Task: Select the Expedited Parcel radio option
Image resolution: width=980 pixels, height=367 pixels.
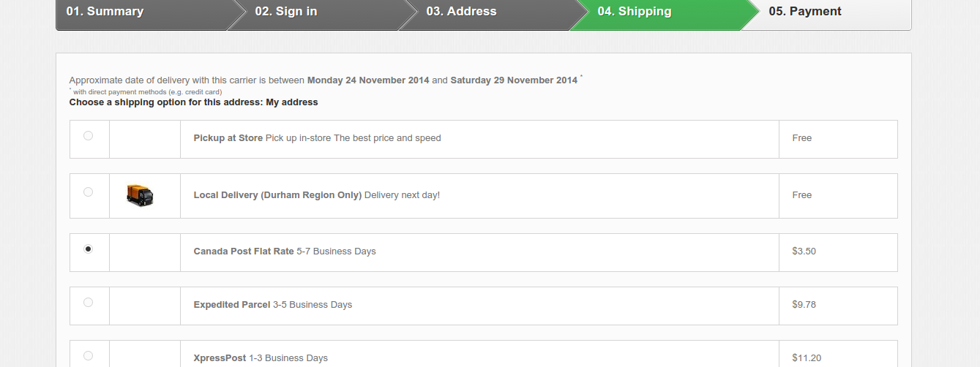Action: [89, 302]
